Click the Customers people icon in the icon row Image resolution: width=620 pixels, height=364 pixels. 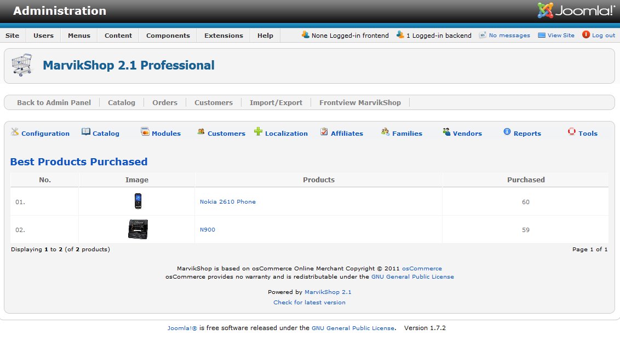point(201,132)
